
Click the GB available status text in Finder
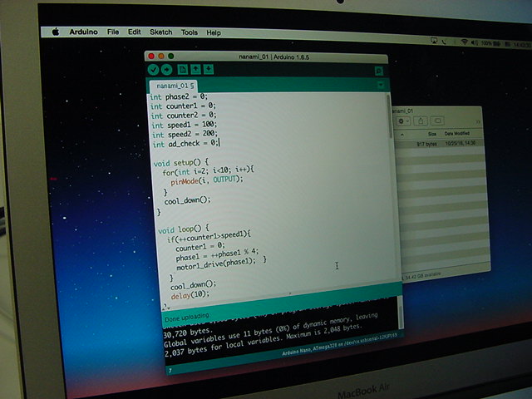(422, 276)
